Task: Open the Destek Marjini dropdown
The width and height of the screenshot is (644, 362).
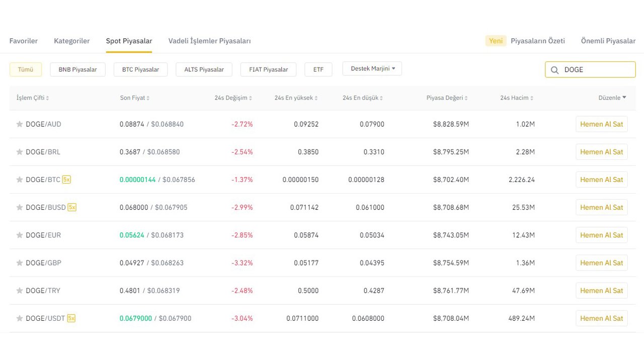Action: click(x=372, y=69)
